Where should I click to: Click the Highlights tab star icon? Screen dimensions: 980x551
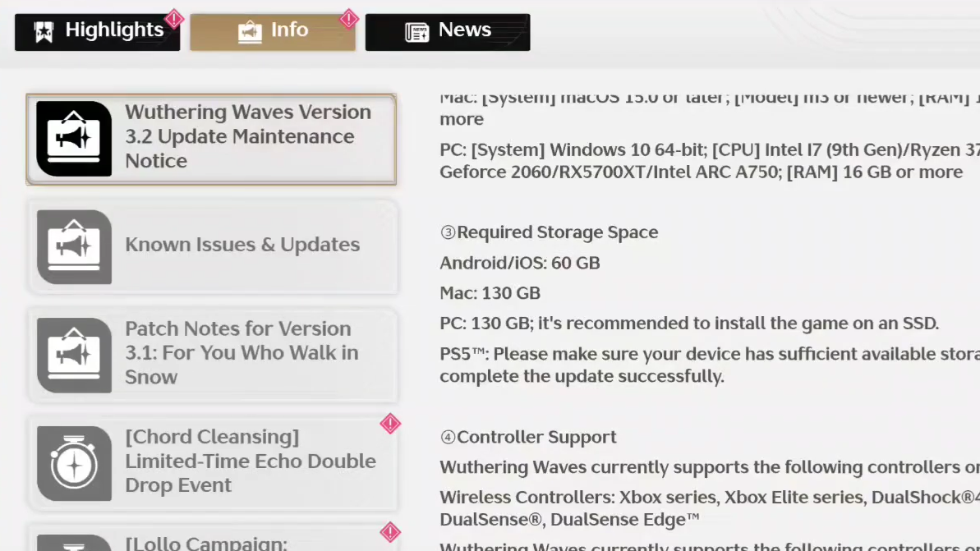tap(44, 32)
